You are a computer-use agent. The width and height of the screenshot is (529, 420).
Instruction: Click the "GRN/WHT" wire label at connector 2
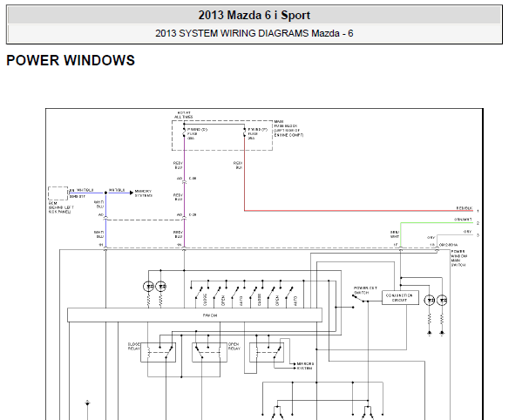(x=463, y=220)
